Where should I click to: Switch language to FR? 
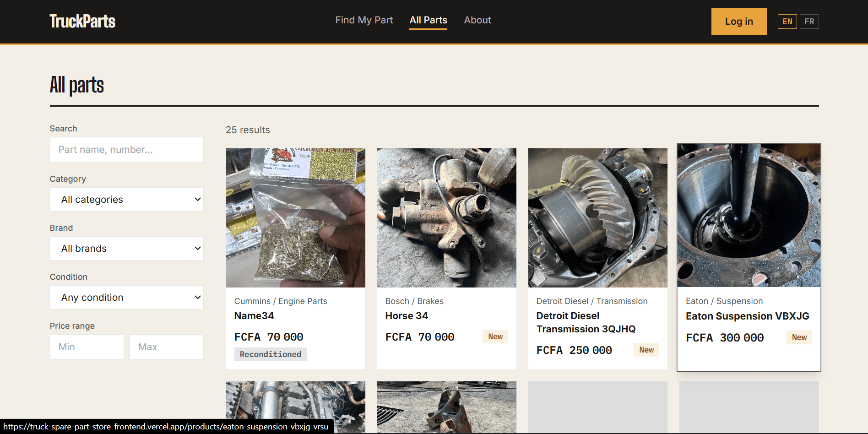click(809, 22)
